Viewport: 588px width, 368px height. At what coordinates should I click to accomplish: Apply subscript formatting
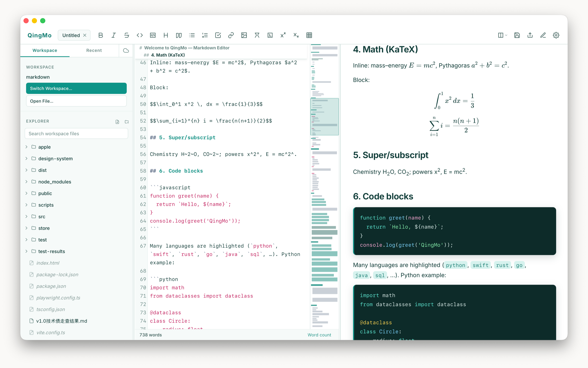click(296, 35)
